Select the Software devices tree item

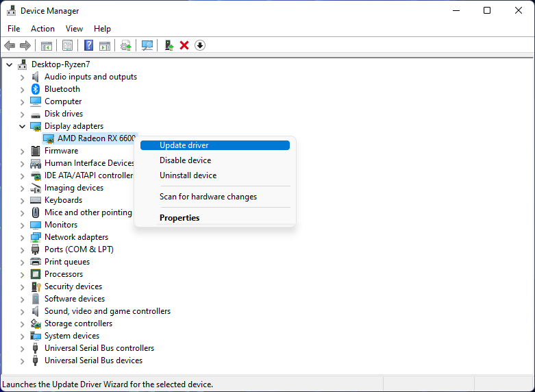(75, 299)
